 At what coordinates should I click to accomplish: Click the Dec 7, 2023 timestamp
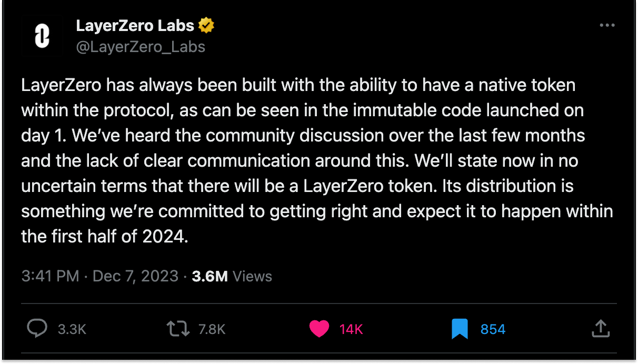tap(135, 276)
